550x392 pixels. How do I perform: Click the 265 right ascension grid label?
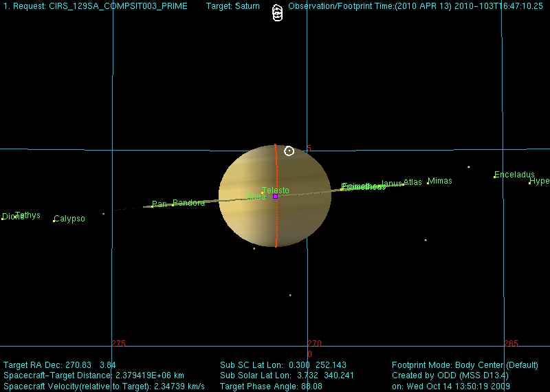[x=511, y=343]
